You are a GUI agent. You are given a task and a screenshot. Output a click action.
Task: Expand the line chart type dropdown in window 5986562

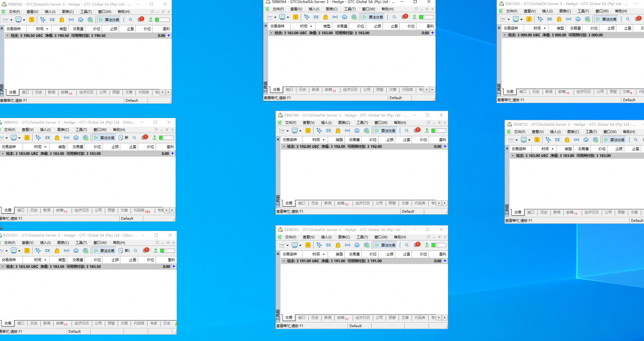[11, 20]
